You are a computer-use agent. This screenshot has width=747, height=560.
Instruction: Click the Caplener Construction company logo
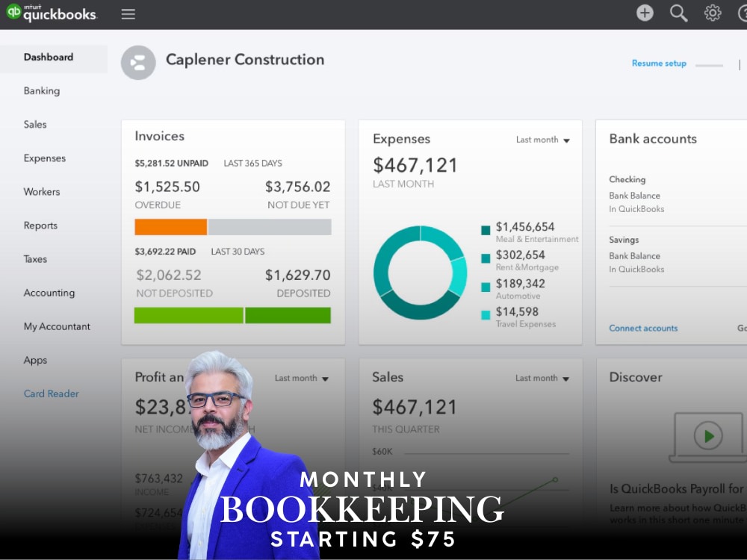(x=138, y=63)
